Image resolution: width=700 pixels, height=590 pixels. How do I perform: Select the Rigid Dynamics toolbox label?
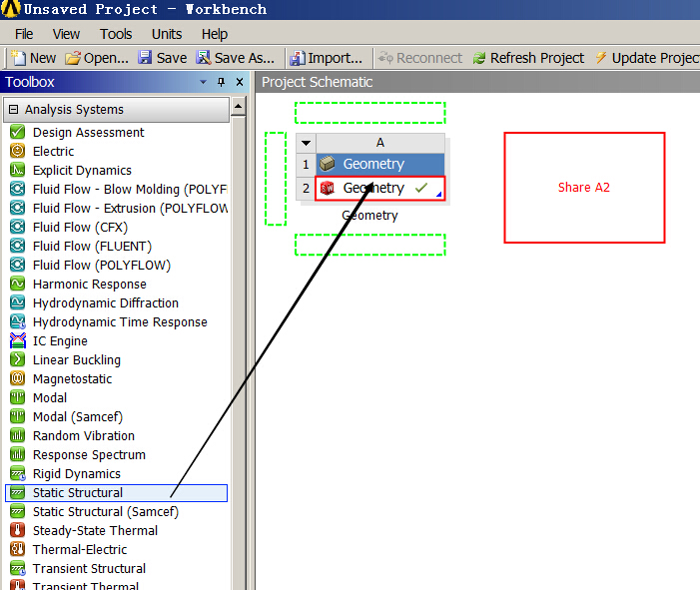tap(77, 473)
